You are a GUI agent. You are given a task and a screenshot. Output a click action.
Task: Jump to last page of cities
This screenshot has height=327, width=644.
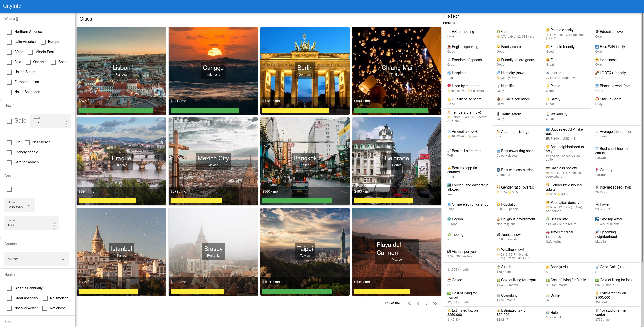point(435,304)
